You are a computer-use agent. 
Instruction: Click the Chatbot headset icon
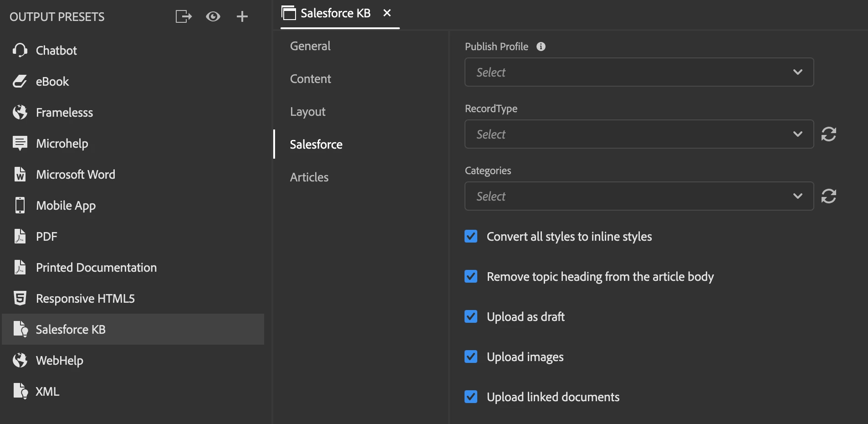tap(20, 50)
